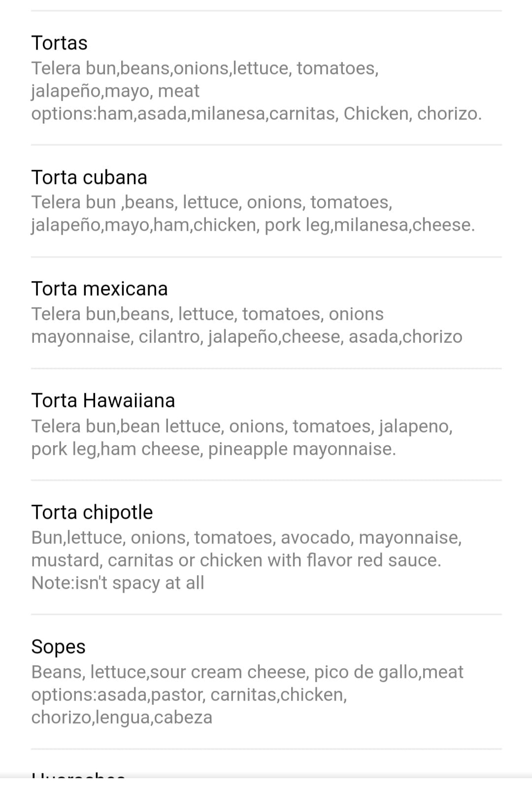
Task: Click Torta cubana's first ingredient line with Telera bun
Action: pyautogui.click(x=212, y=202)
